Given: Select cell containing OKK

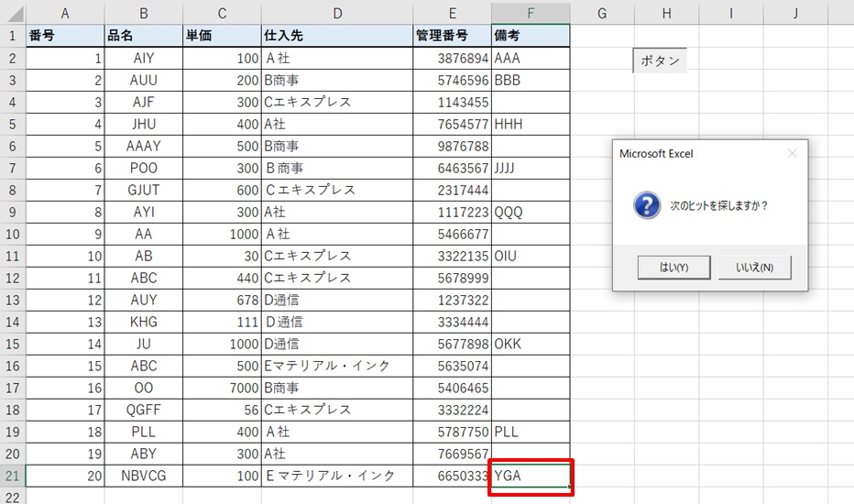Looking at the screenshot, I should [531, 344].
